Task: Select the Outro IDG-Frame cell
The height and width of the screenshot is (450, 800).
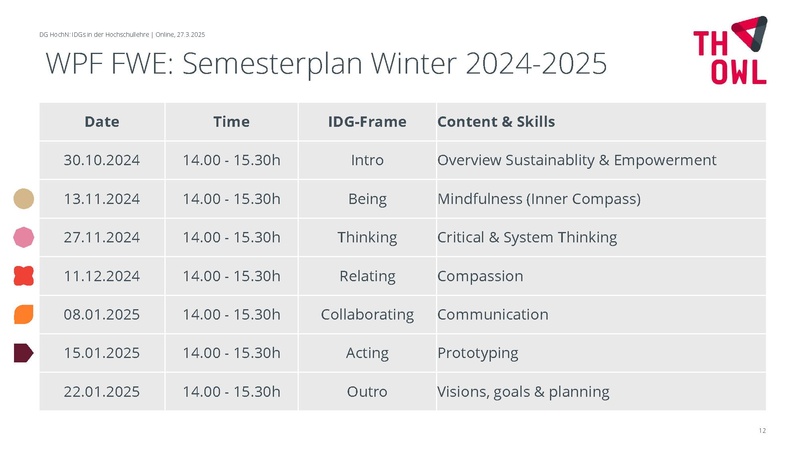Action: 367,391
